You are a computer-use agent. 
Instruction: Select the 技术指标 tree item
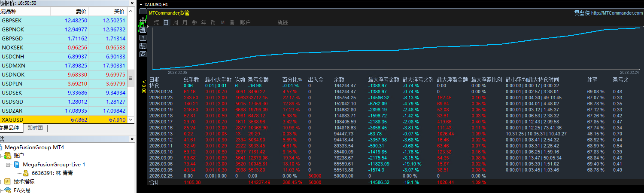[24, 181]
